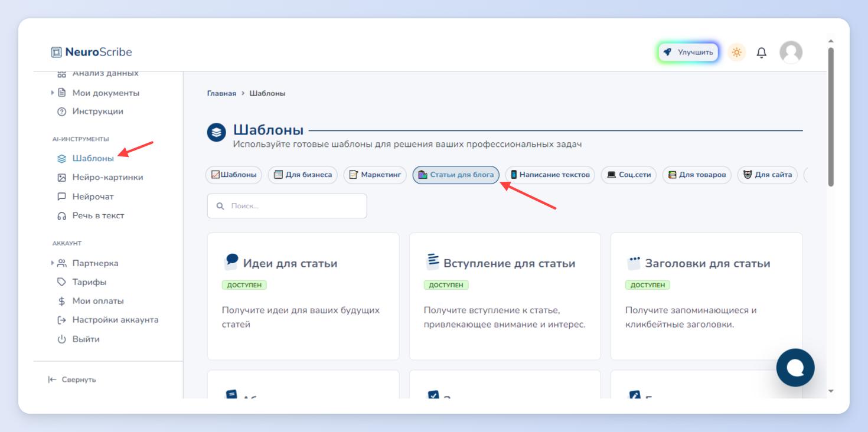Click the Выйти power icon
This screenshot has height=432, width=868.
click(x=61, y=339)
